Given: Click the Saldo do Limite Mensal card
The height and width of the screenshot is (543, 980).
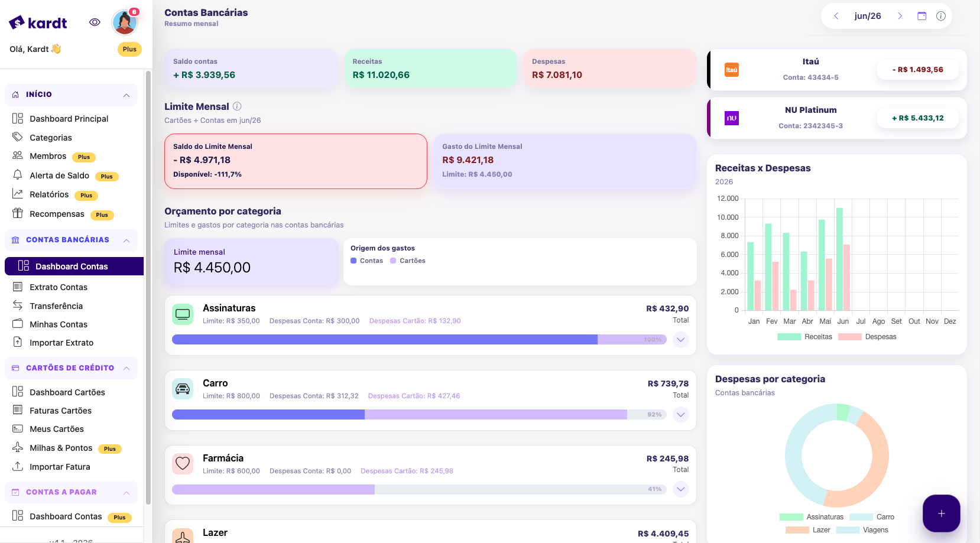Looking at the screenshot, I should click(x=296, y=161).
